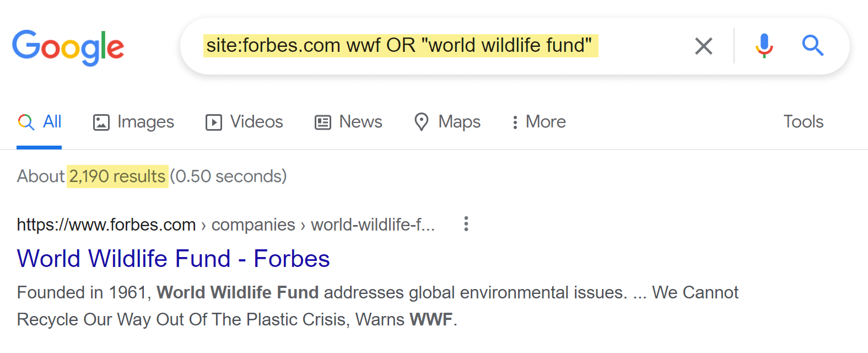Open Maps search via the pin icon
Image resolution: width=868 pixels, height=353 pixels.
[422, 122]
